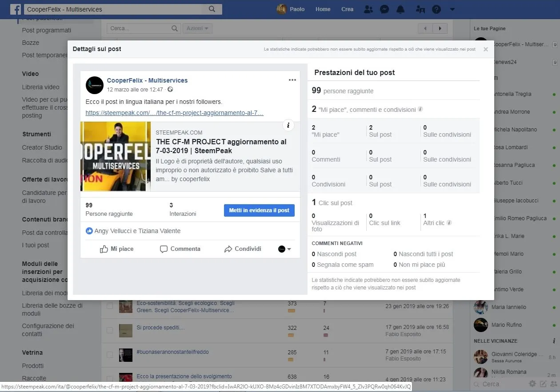Image resolution: width=560 pixels, height=392 pixels.
Task: Click the Commenta button
Action: pos(180,249)
